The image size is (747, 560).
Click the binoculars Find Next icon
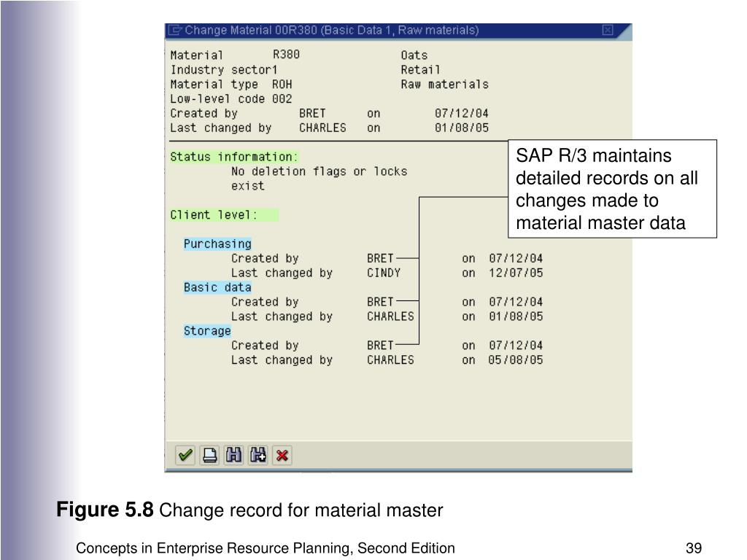(x=258, y=455)
